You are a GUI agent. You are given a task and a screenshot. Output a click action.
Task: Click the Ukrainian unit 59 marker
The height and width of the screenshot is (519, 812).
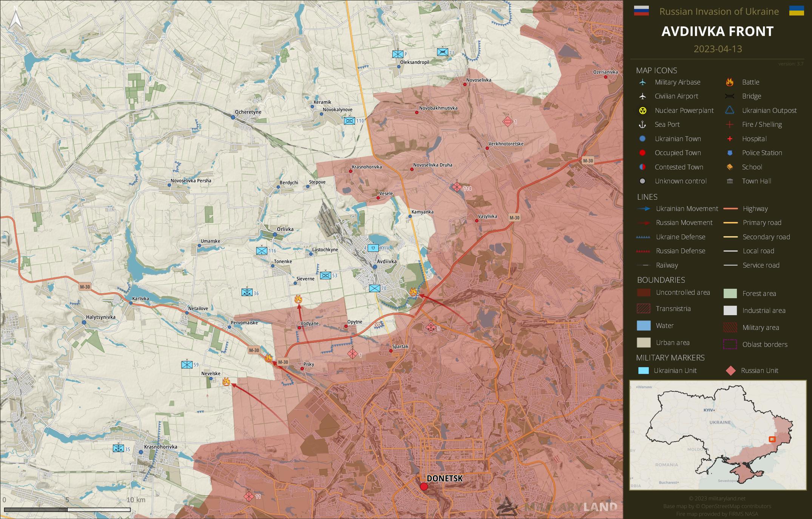(187, 365)
